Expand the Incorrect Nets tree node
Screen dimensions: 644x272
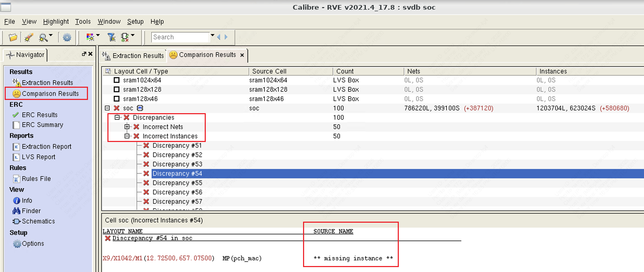pos(127,127)
